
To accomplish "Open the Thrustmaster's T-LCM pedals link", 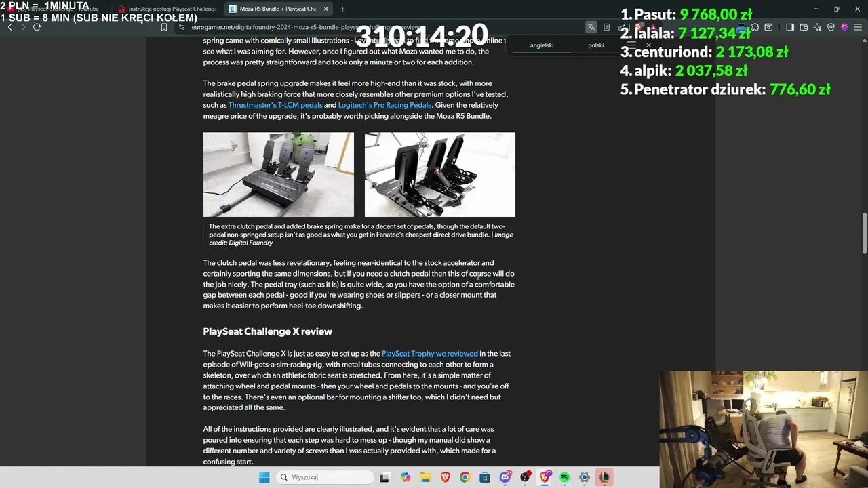I will (275, 105).
